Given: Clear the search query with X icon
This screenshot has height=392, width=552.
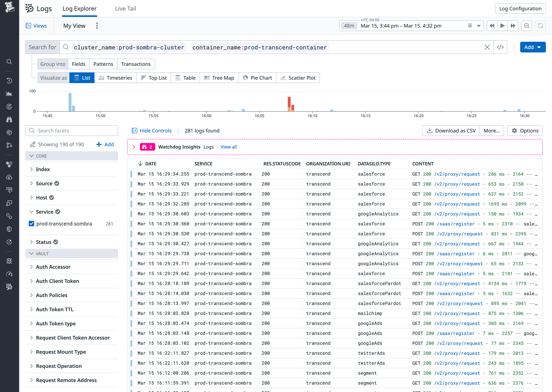Looking at the screenshot, I should point(487,47).
